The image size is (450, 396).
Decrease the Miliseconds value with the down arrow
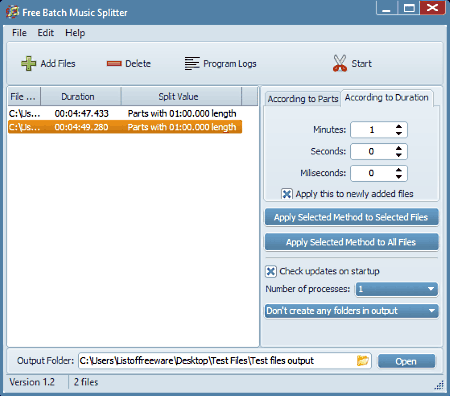tap(399, 176)
